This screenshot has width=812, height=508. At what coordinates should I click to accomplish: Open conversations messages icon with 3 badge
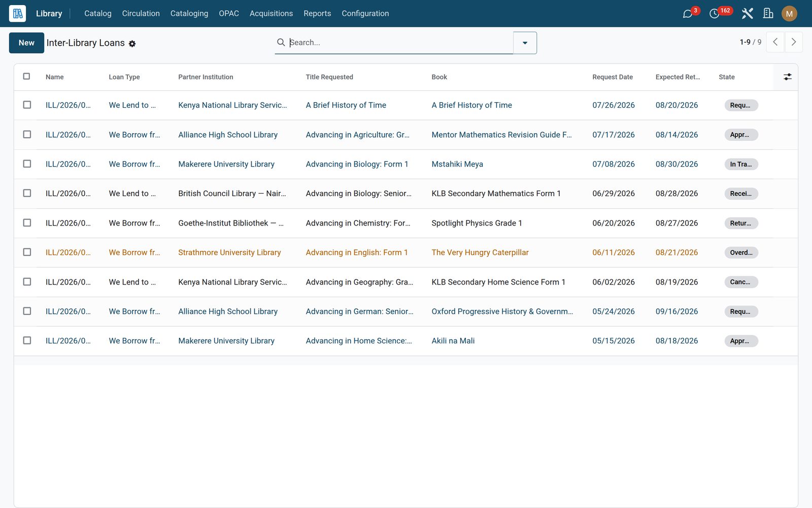[x=688, y=14]
